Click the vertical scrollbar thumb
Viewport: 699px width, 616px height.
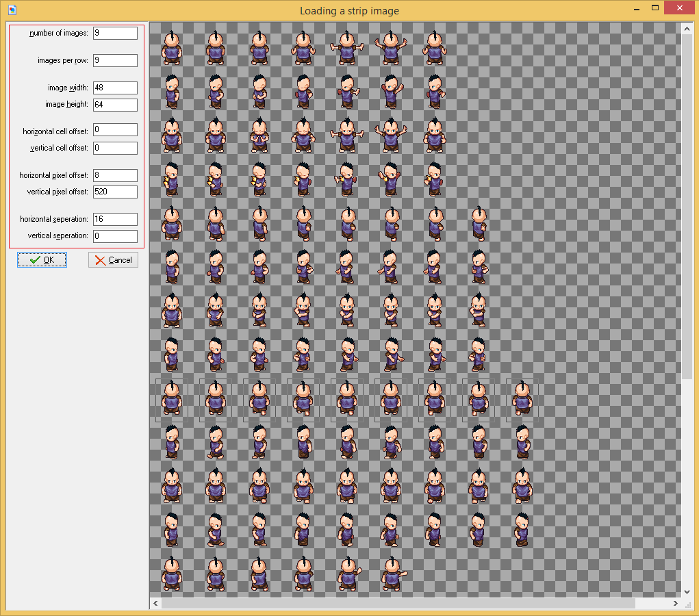pos(687,207)
